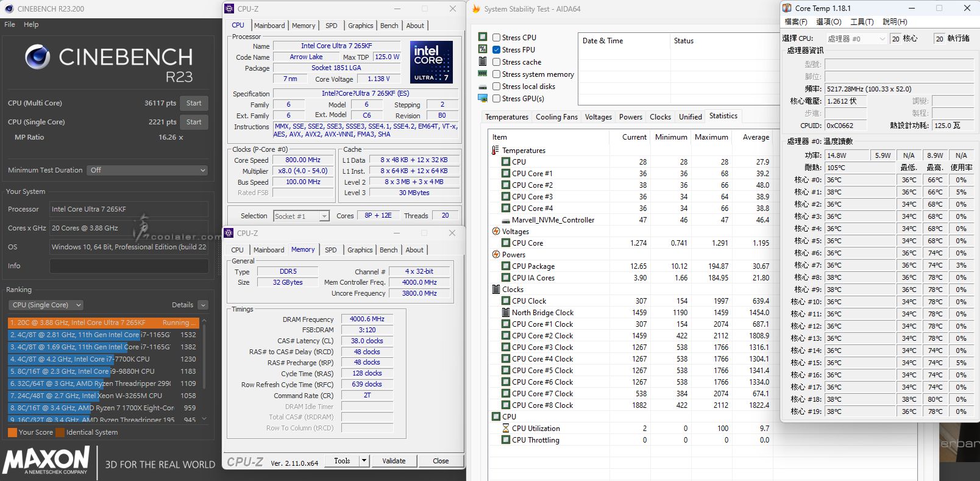Click the Powers lightning icon in AIDA64

[496, 254]
